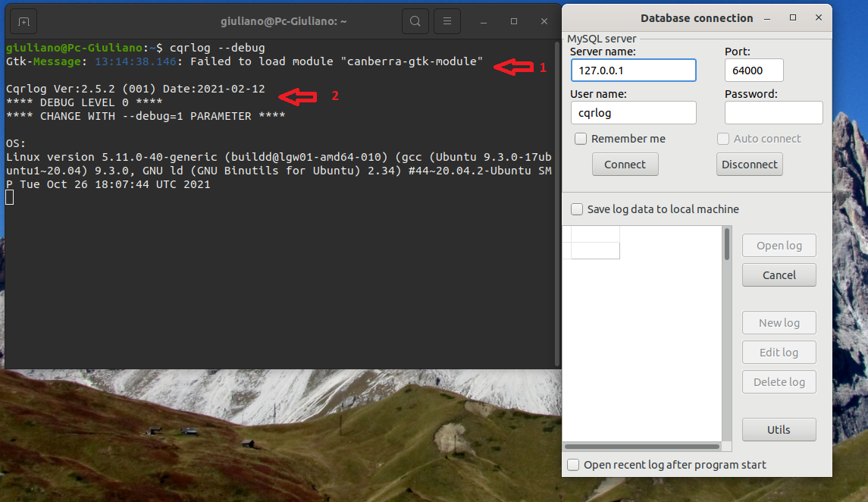Image resolution: width=868 pixels, height=502 pixels.
Task: Close the terminal window
Action: [544, 21]
